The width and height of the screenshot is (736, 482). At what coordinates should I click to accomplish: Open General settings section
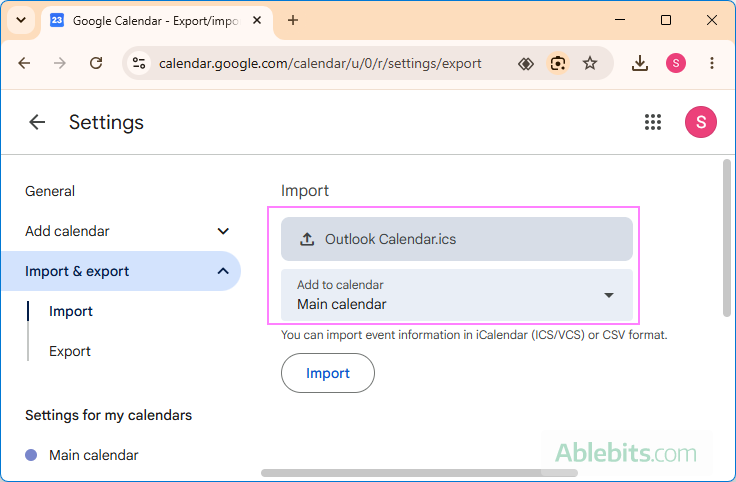tap(50, 191)
